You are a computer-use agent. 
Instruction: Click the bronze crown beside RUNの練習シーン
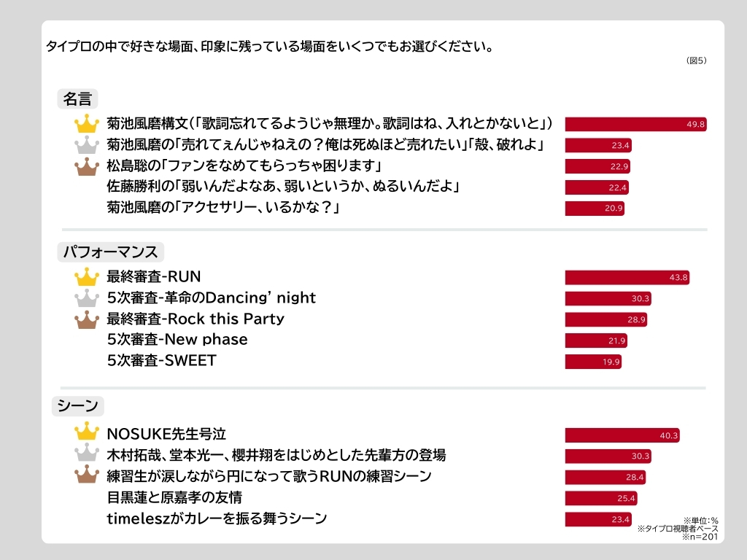[87, 477]
